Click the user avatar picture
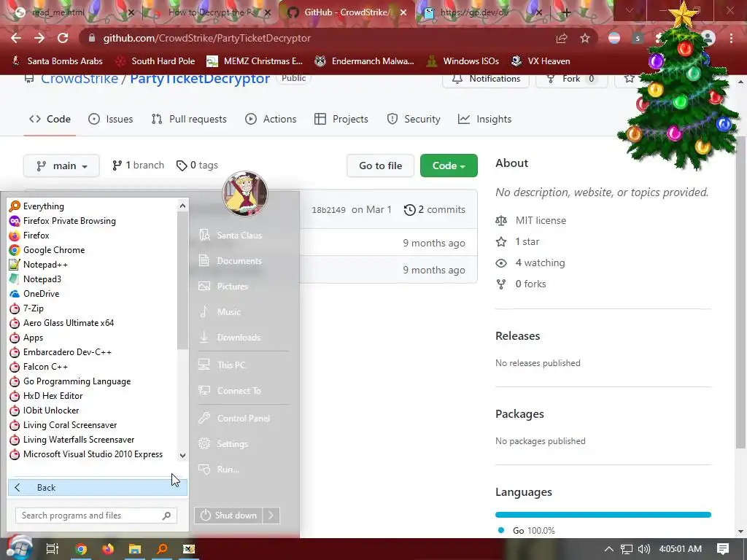This screenshot has height=560, width=747. tap(245, 194)
